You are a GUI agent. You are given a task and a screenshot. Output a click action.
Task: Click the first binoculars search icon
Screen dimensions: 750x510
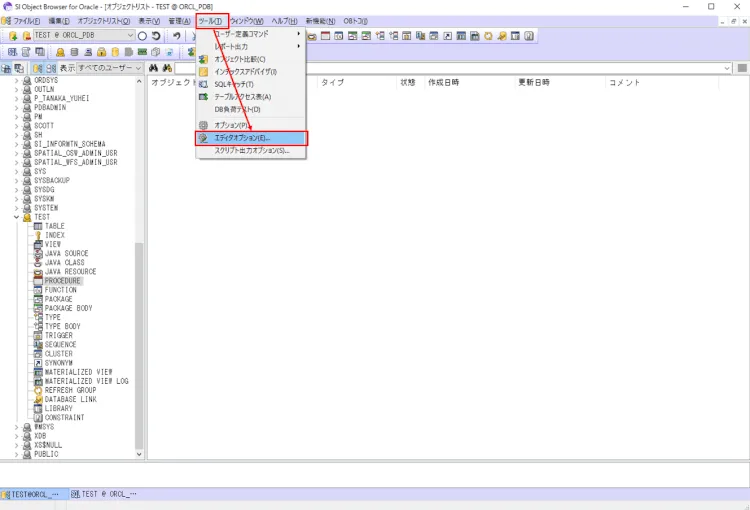click(153, 68)
